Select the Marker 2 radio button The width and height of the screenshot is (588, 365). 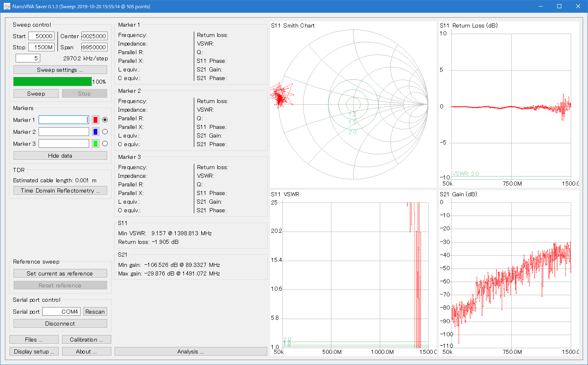(105, 132)
